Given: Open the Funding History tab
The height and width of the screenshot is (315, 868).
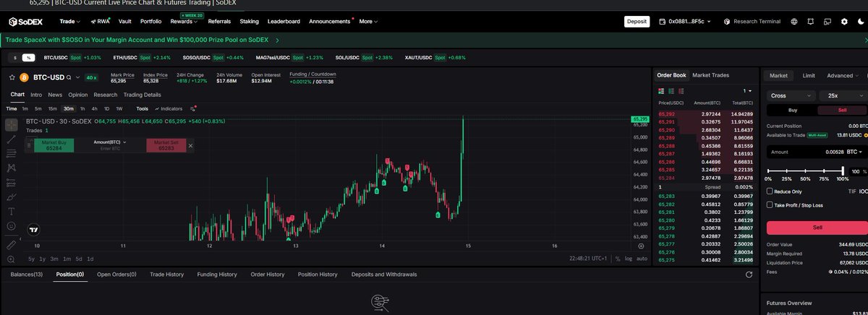Looking at the screenshot, I should point(217,275).
